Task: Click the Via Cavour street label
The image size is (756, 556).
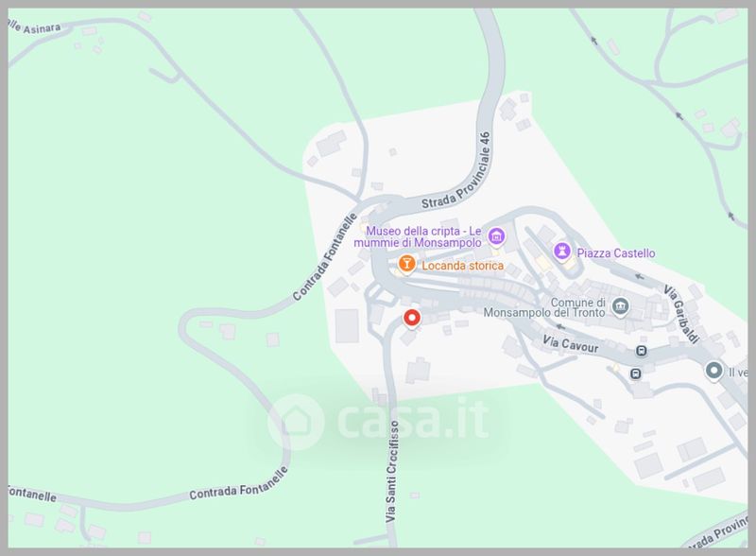Action: point(570,344)
